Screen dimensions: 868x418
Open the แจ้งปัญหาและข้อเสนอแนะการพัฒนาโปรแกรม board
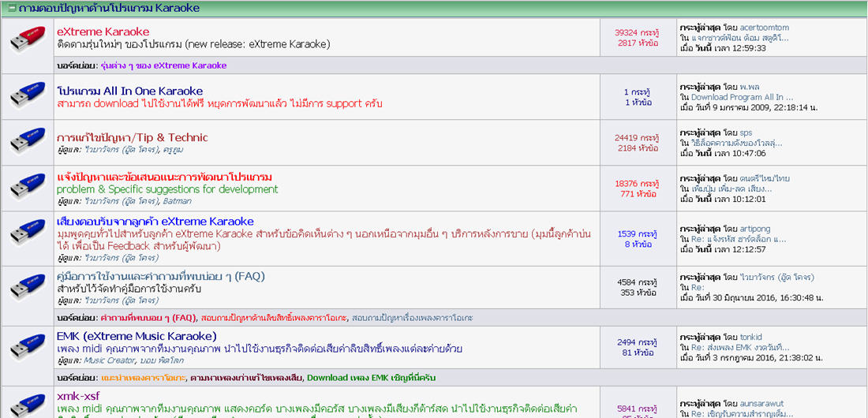click(164, 177)
